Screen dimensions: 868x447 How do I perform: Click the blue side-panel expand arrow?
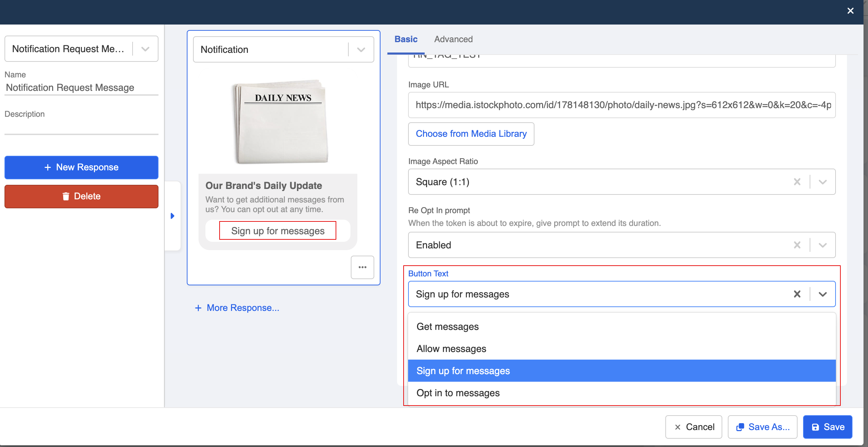tap(173, 216)
